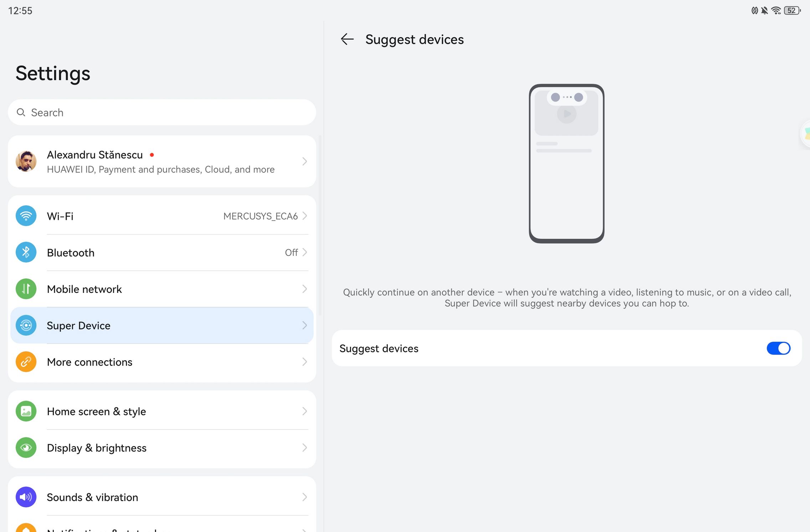Screen dimensions: 810x532
Task: Tap the Bluetooth icon in the settings list
Action: pyautogui.click(x=26, y=252)
